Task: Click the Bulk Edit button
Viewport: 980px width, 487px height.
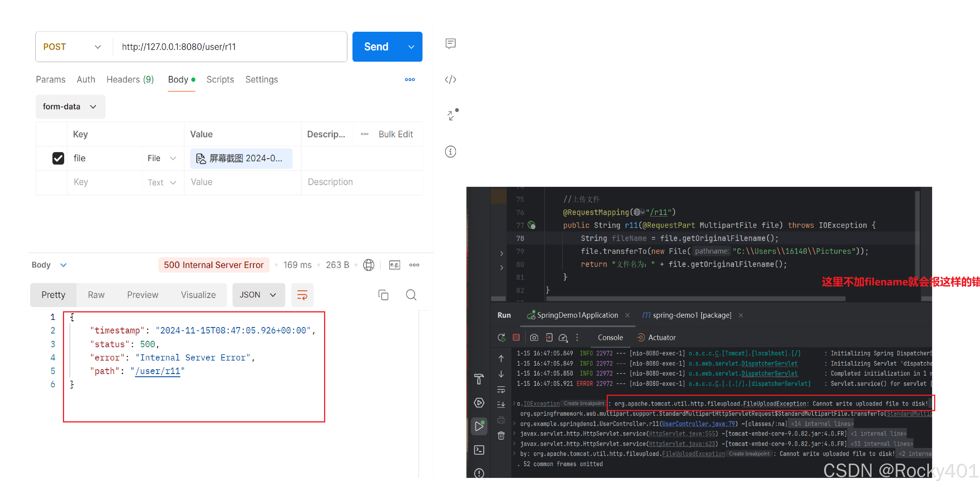Action: tap(395, 134)
